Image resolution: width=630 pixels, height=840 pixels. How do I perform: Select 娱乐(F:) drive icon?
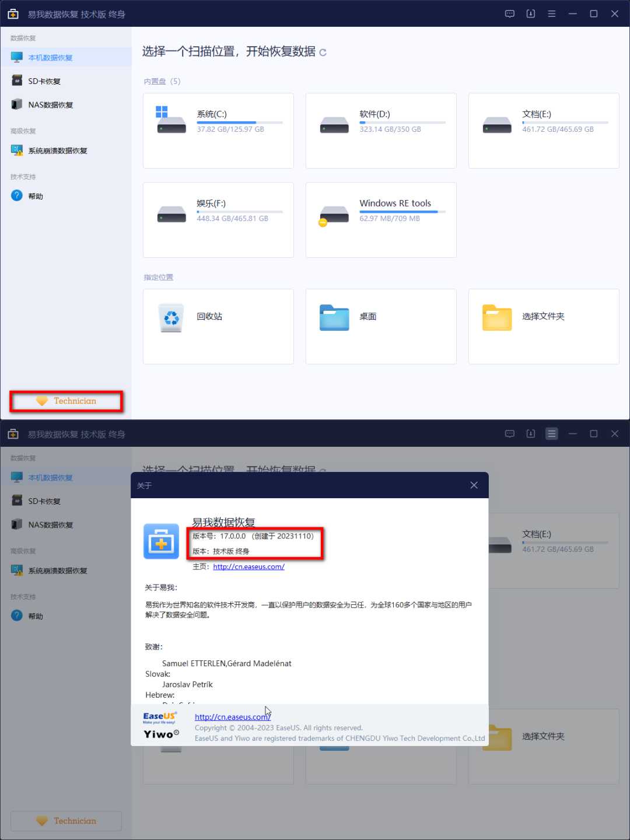[171, 214]
